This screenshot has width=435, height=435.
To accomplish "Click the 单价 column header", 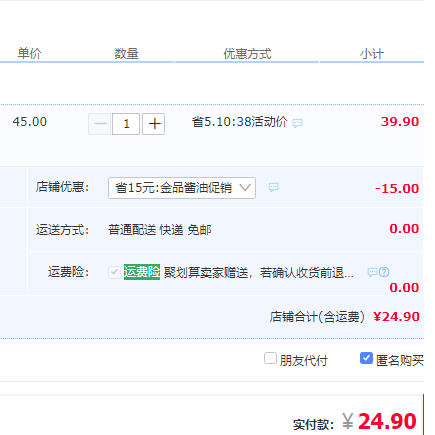I will [x=29, y=53].
